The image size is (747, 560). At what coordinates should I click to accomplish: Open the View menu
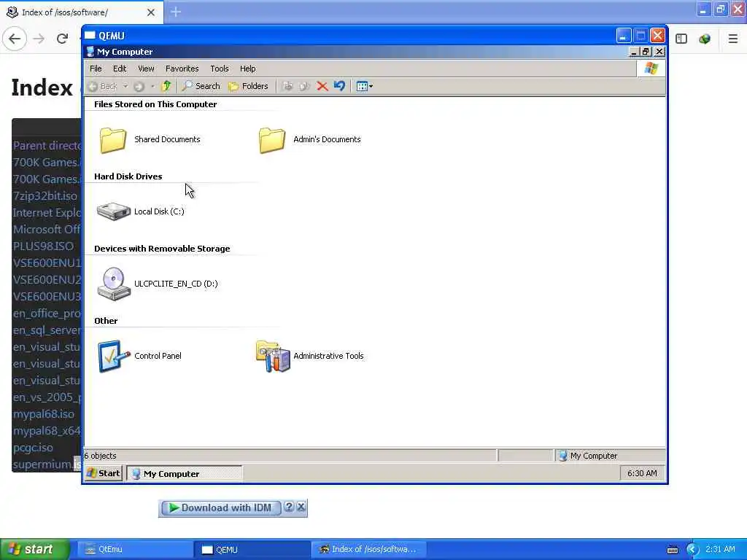point(146,69)
